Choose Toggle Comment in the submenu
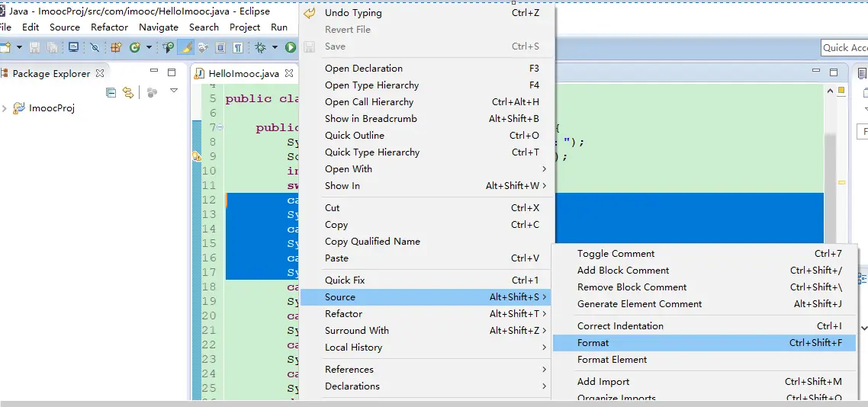The image size is (868, 407). pos(616,254)
